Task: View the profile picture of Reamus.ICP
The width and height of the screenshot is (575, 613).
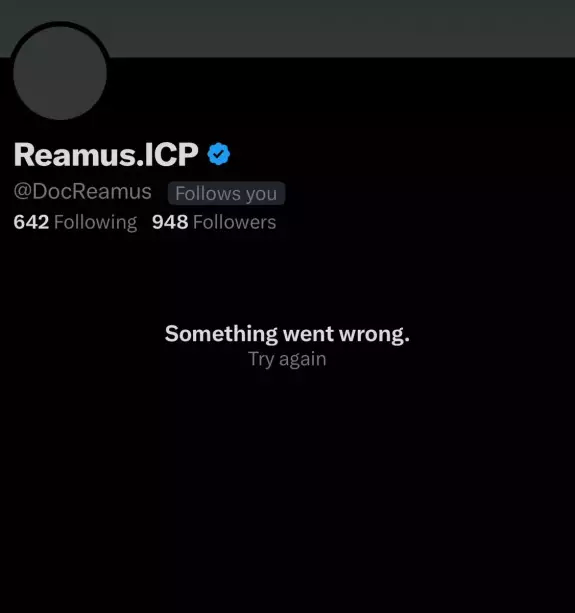Action: pyautogui.click(x=60, y=73)
